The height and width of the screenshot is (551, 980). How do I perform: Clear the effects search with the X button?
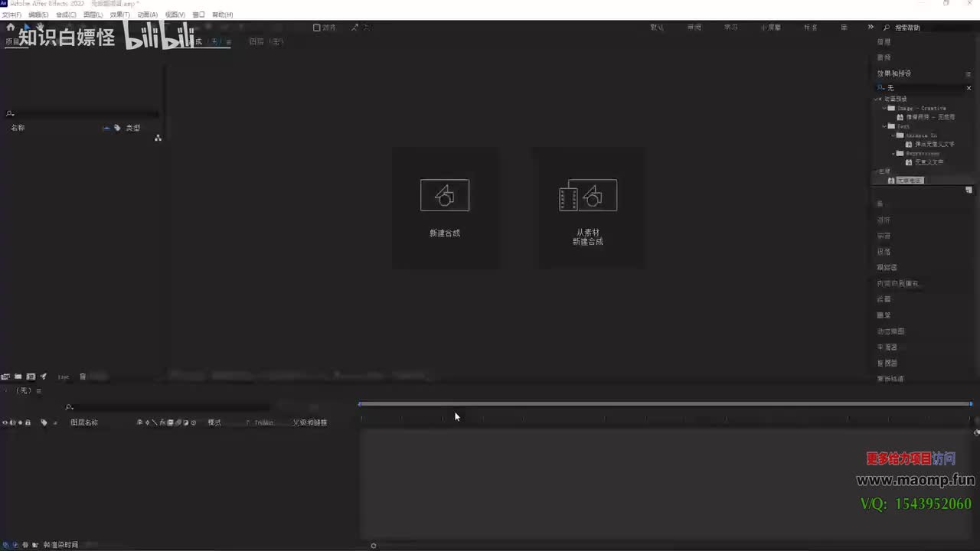(969, 88)
